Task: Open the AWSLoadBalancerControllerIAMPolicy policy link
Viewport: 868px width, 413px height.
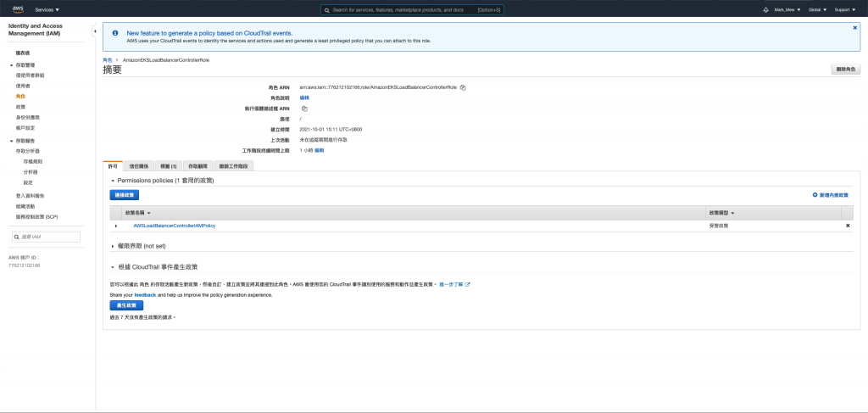Action: pos(175,226)
